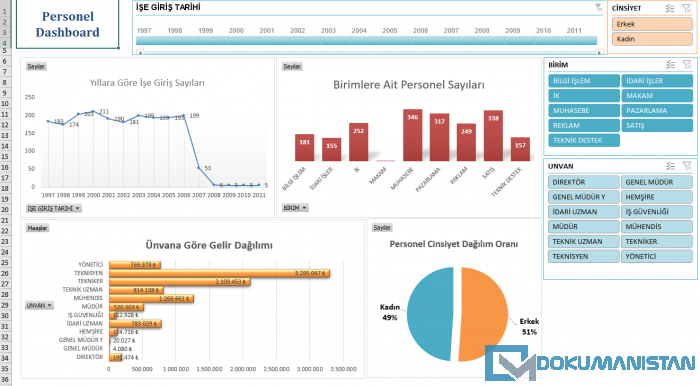Select the PAZARLAMA bar labeled 317
The image size is (700, 386).
(439, 137)
